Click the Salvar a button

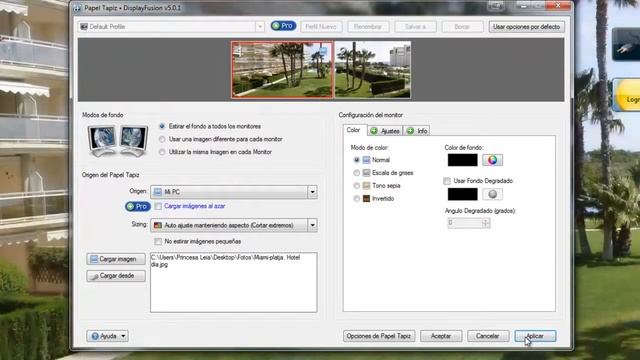[x=415, y=27]
